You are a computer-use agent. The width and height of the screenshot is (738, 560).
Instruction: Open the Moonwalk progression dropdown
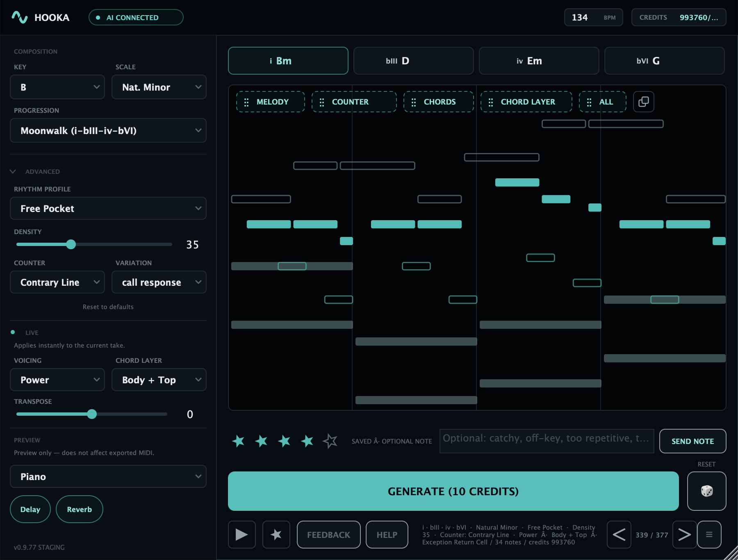click(x=108, y=130)
